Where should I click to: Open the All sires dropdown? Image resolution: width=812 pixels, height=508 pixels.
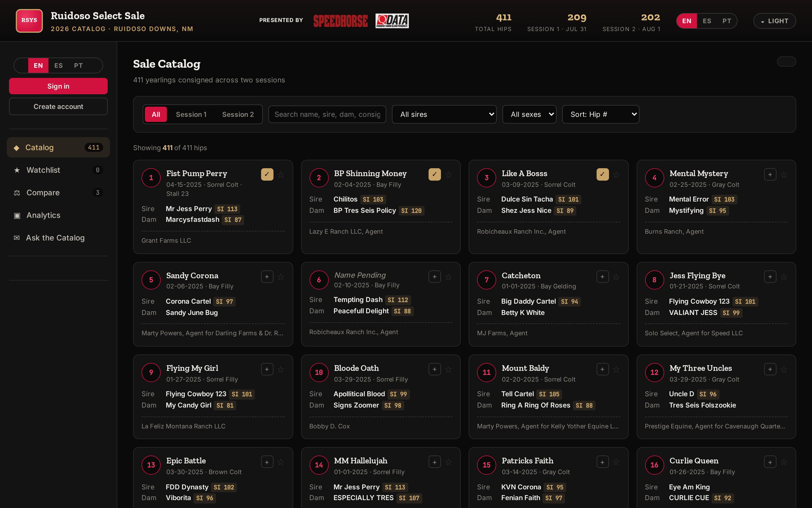tap(444, 115)
